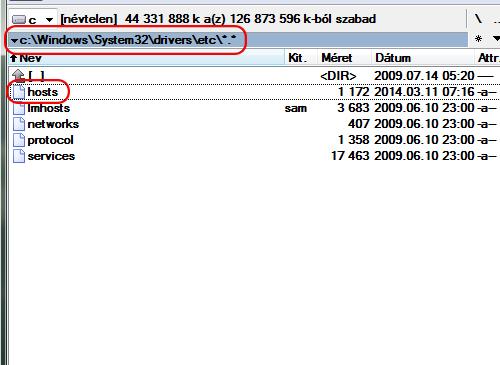Click the [névtelen] volume label

(89, 19)
